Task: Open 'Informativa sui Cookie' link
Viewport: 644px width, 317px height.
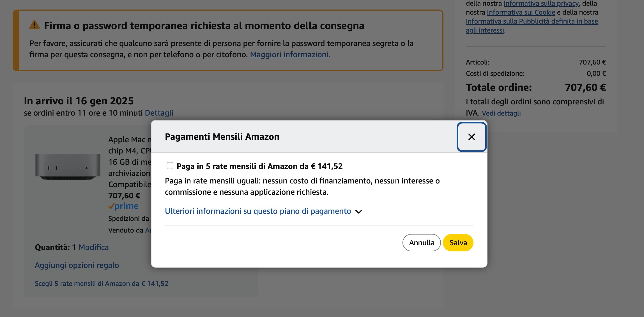Action: (521, 12)
